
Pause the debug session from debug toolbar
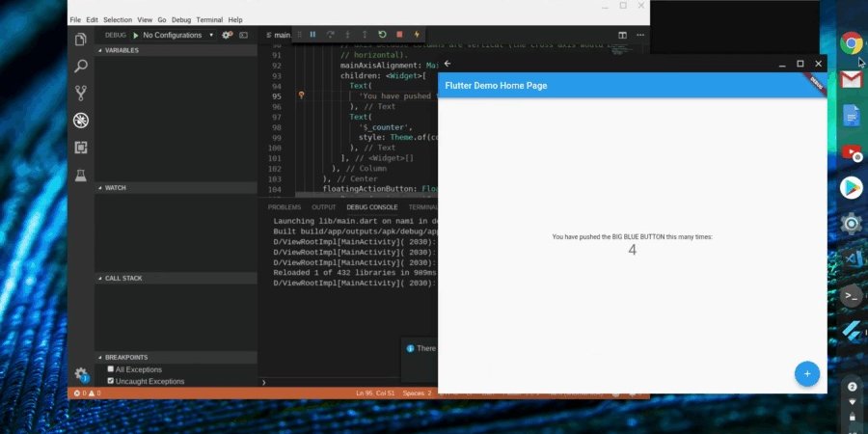coord(312,35)
